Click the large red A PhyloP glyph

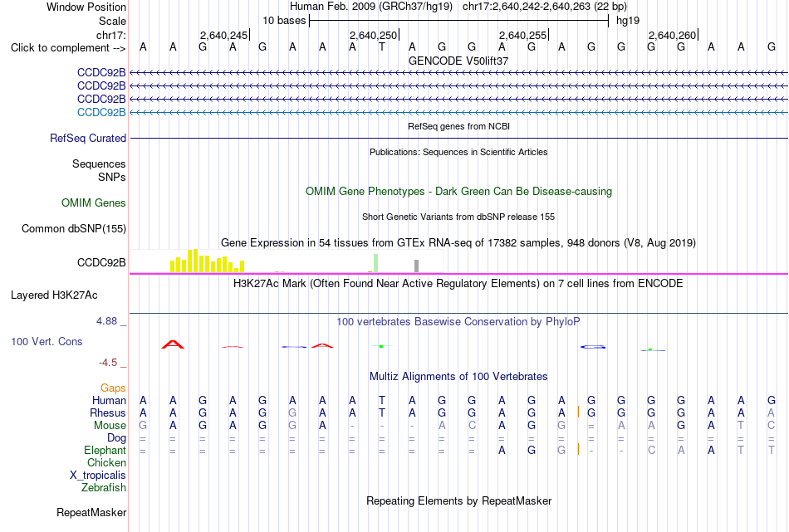click(x=173, y=344)
